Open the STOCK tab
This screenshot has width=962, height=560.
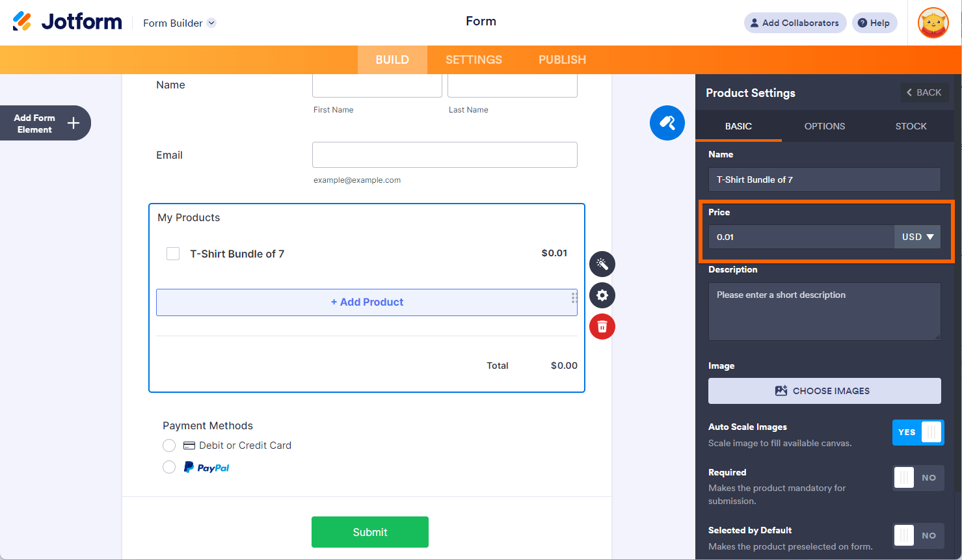(x=911, y=126)
